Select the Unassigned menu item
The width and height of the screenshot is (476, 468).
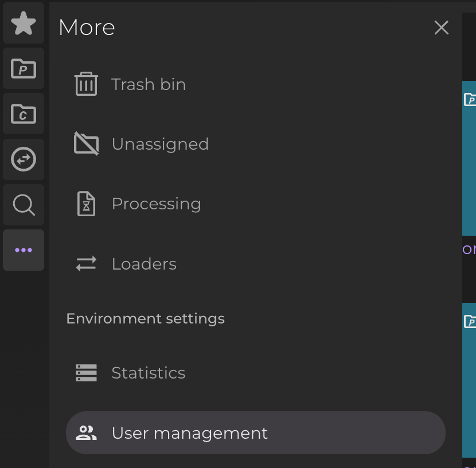(160, 144)
